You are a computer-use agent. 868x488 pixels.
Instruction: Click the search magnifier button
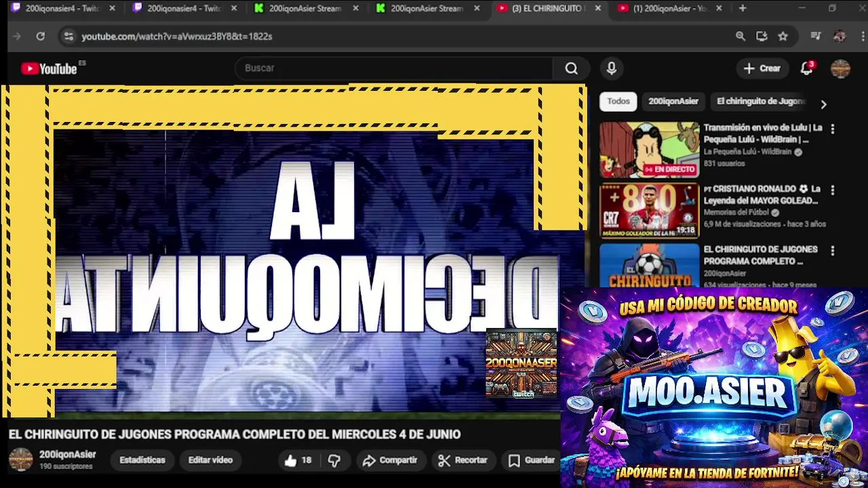point(572,68)
